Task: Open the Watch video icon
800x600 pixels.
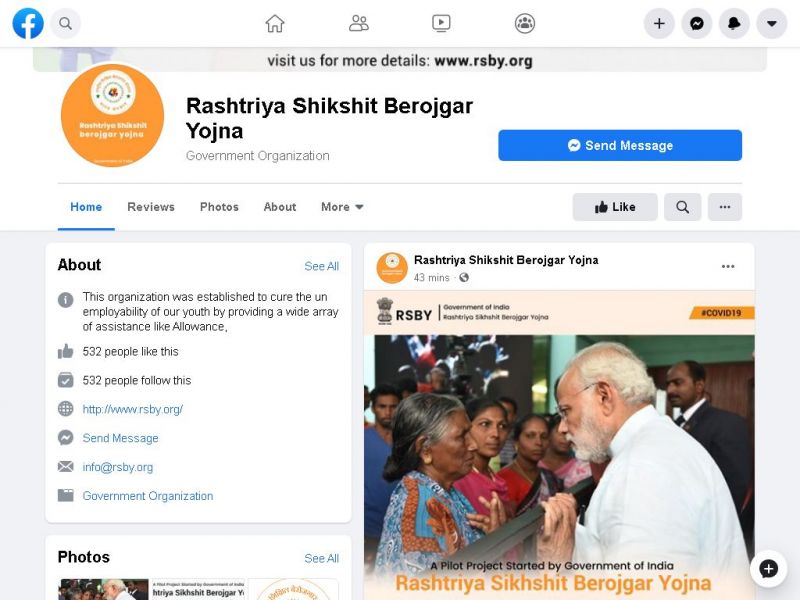Action: (x=441, y=23)
